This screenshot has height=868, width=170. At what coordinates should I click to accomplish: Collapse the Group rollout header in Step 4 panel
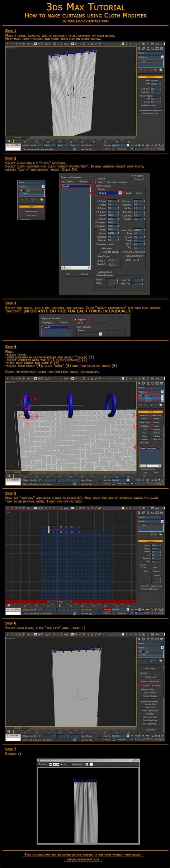tap(151, 412)
